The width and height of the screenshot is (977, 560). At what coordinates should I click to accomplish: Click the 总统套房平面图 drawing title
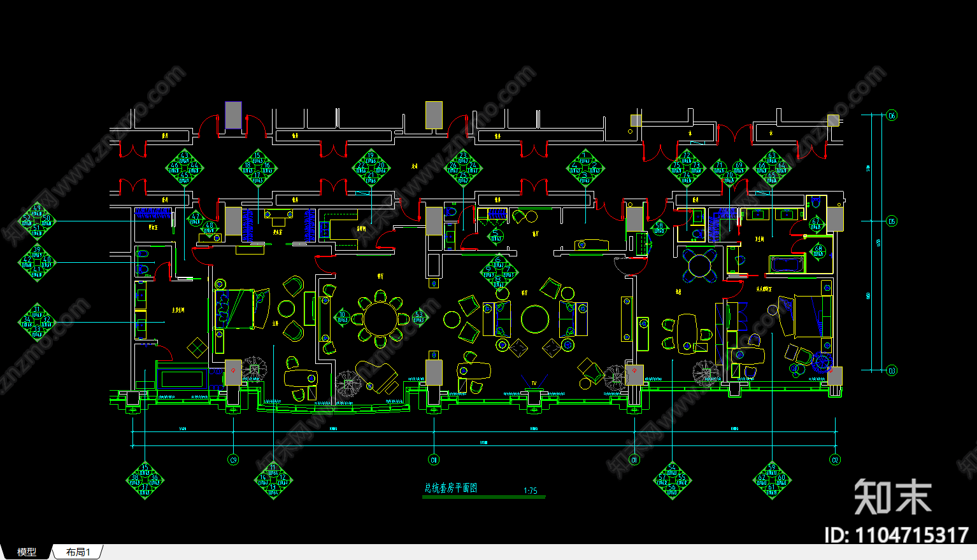point(451,488)
